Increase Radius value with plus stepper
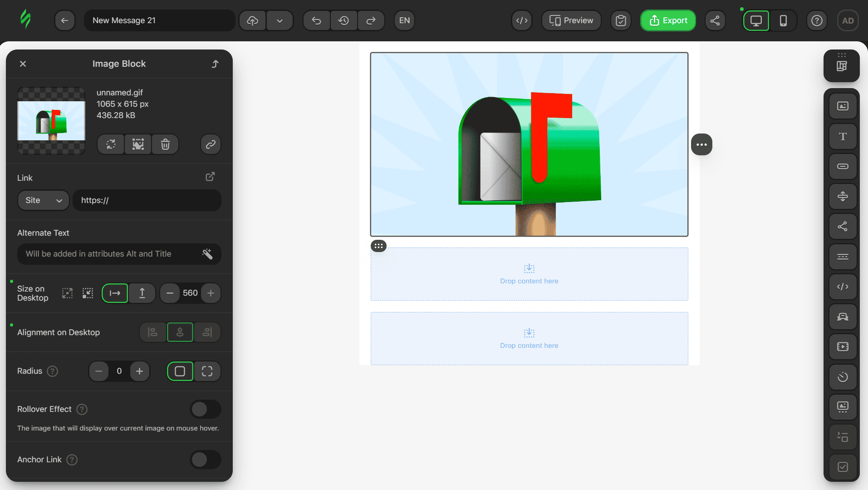Viewport: 868px width, 490px height. coord(139,371)
